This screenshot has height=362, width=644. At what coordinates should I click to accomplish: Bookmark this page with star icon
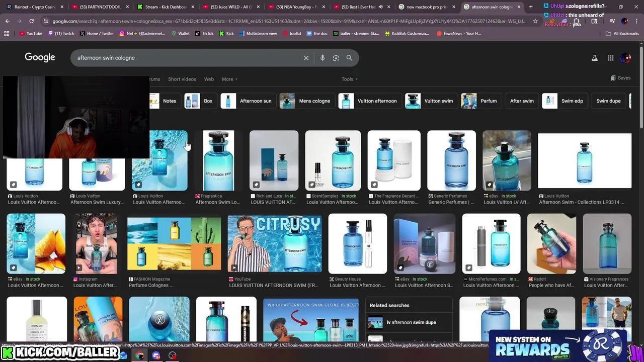tap(535, 21)
